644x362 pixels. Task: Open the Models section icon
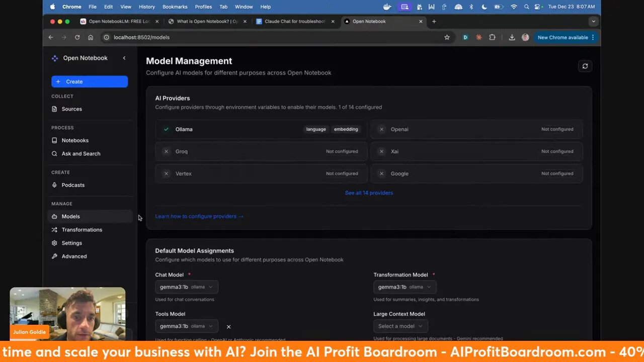click(x=54, y=216)
